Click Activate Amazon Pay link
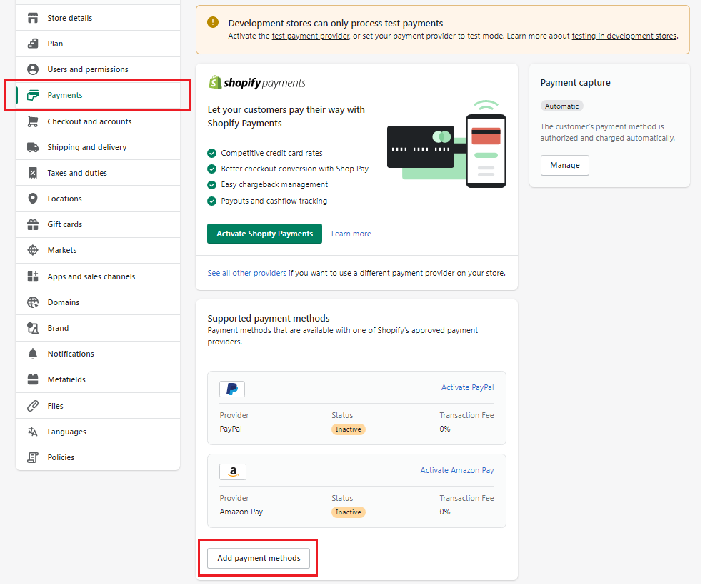Screen dimensions: 705x588 [457, 470]
